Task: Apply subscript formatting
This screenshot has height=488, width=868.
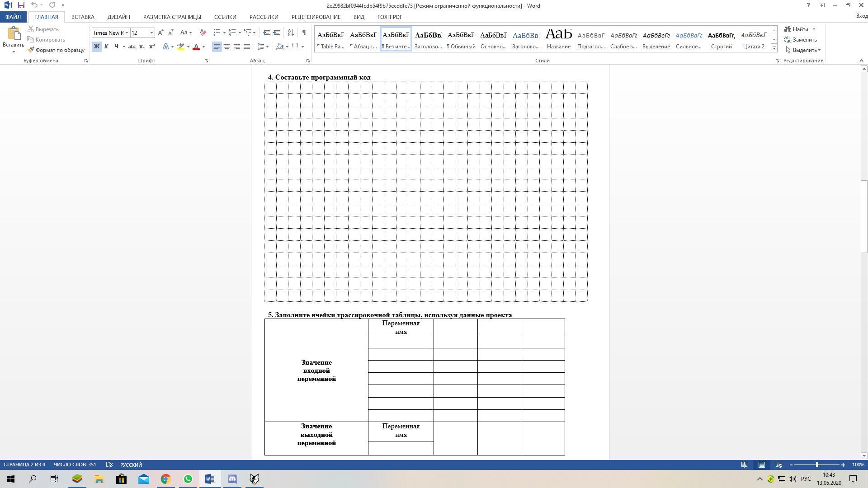Action: [x=142, y=47]
